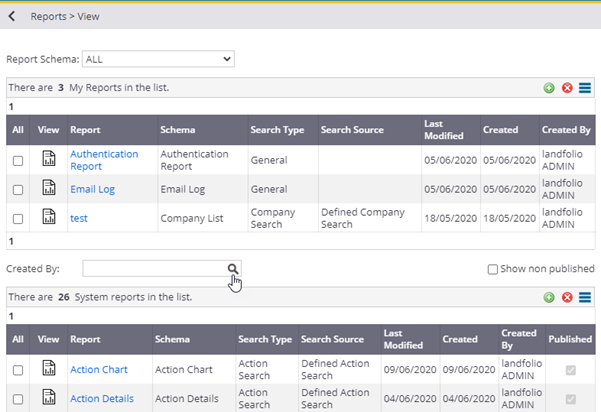
Task: Click page 1 above My Reports table
Action: click(11, 107)
